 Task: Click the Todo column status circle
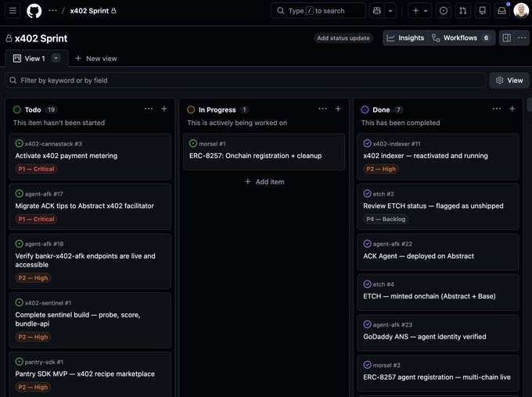[17, 109]
